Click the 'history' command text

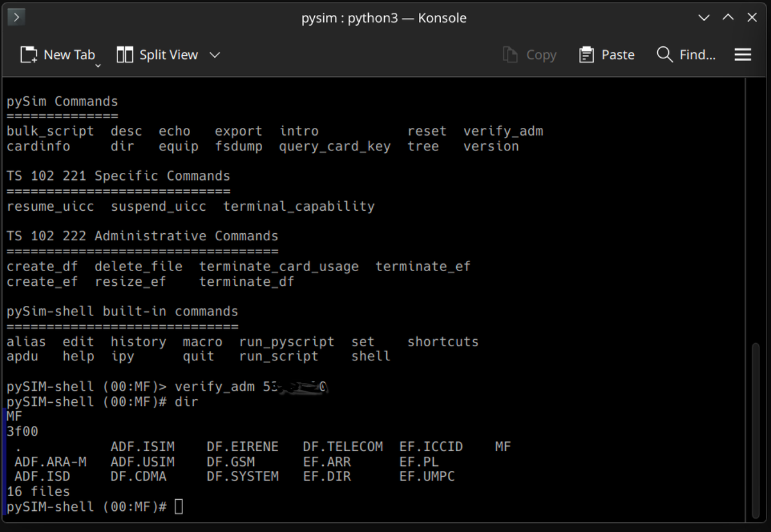138,342
